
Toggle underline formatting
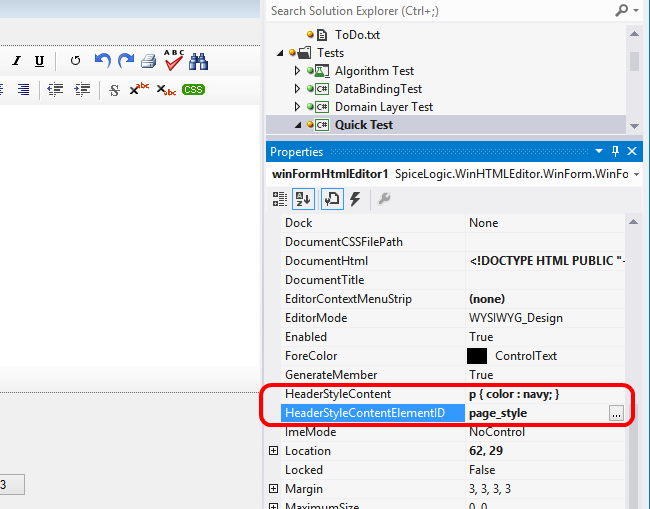coord(39,61)
